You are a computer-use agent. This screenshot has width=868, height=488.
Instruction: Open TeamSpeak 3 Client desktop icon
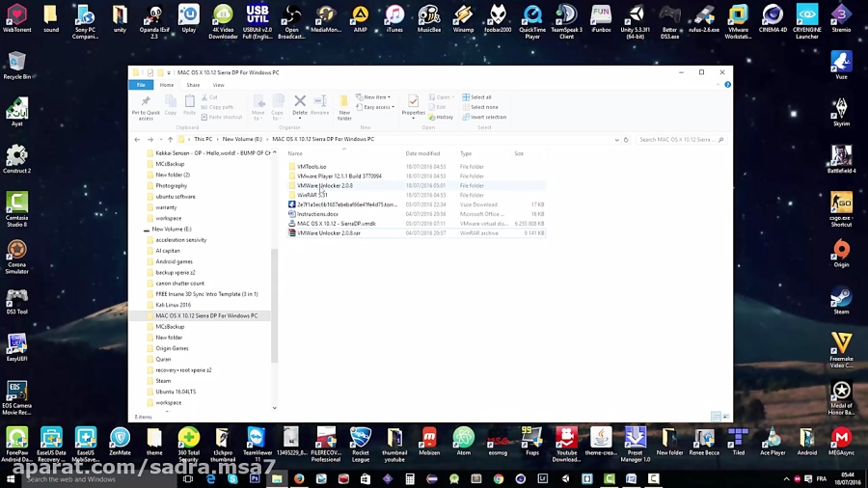click(x=566, y=22)
